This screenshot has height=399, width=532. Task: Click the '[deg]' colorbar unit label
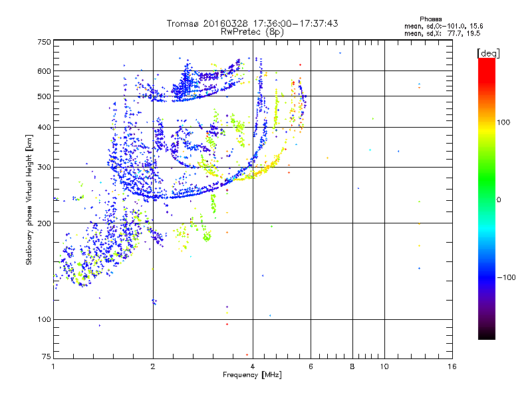tap(488, 53)
